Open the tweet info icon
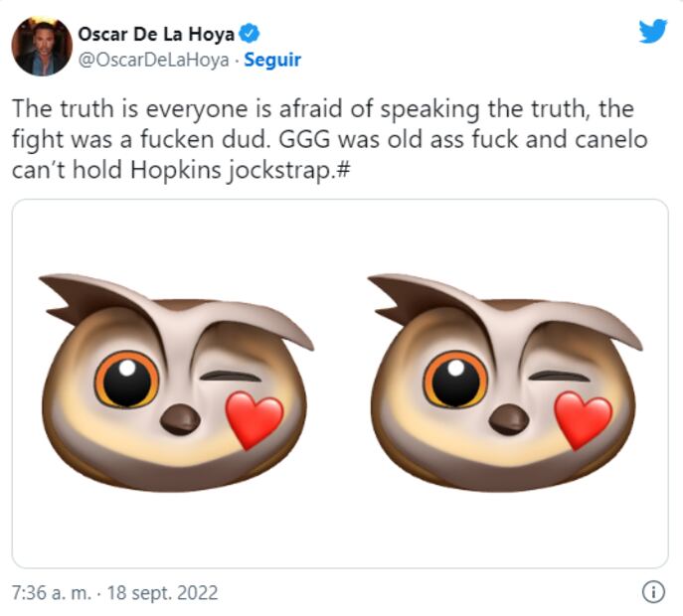683x616 pixels. pyautogui.click(x=653, y=593)
